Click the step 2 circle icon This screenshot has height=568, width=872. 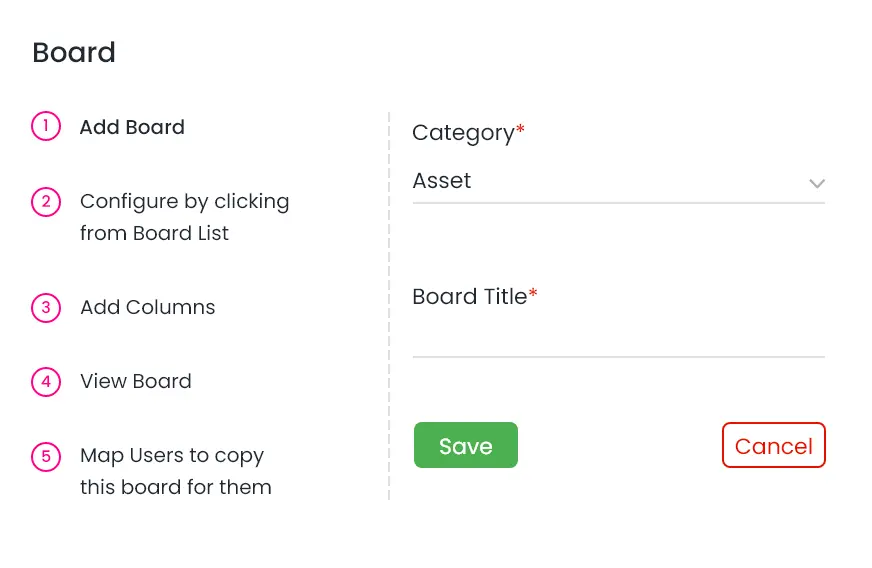tap(46, 202)
